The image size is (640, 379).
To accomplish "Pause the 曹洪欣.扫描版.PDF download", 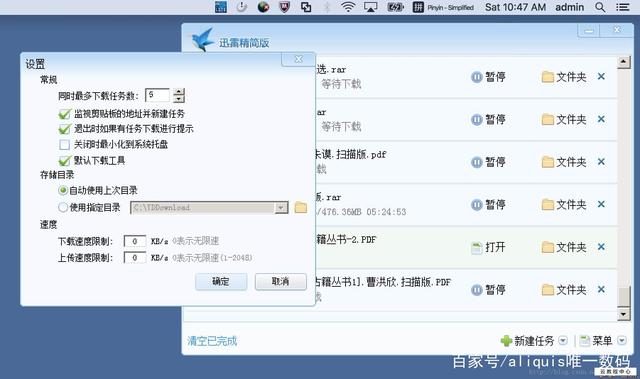I will click(x=488, y=290).
